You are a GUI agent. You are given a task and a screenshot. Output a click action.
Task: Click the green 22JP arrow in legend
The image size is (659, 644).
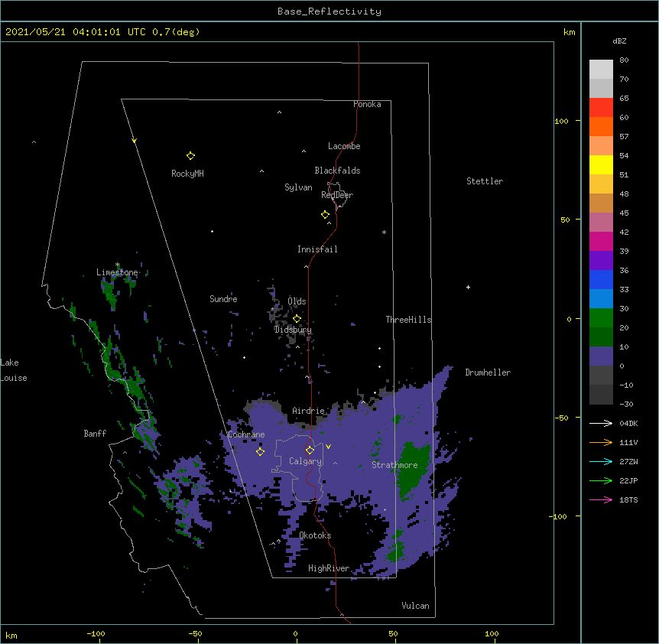[x=601, y=480]
